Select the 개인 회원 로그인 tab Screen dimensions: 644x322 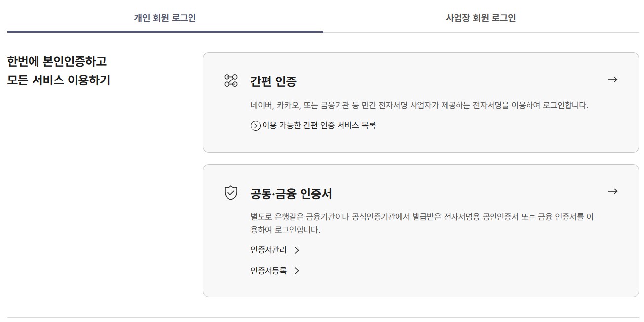164,17
